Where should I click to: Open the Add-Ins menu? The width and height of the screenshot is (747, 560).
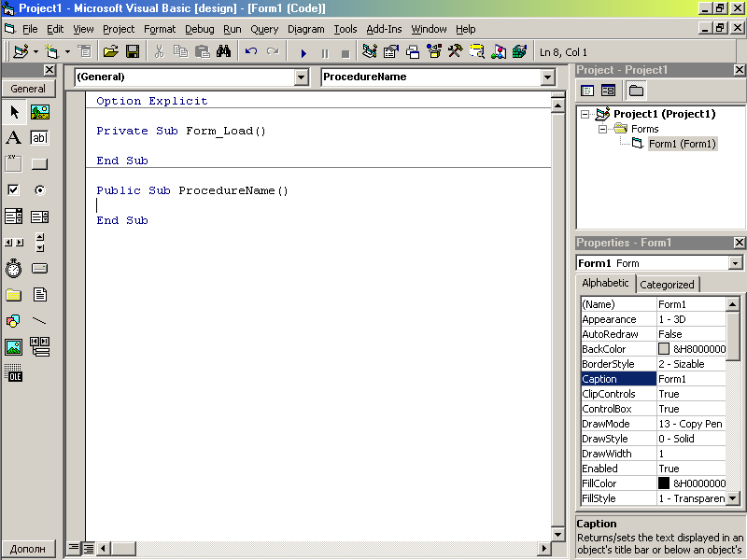(384, 29)
